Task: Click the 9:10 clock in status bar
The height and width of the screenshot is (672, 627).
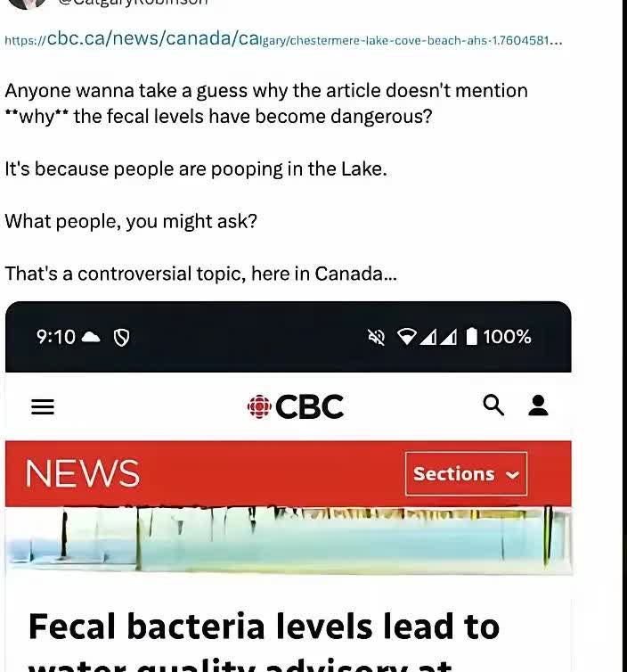Action: [56, 337]
